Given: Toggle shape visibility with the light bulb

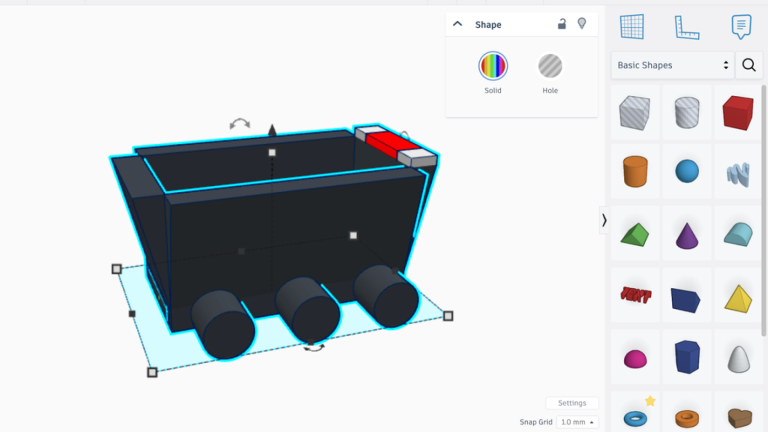Looking at the screenshot, I should point(582,24).
